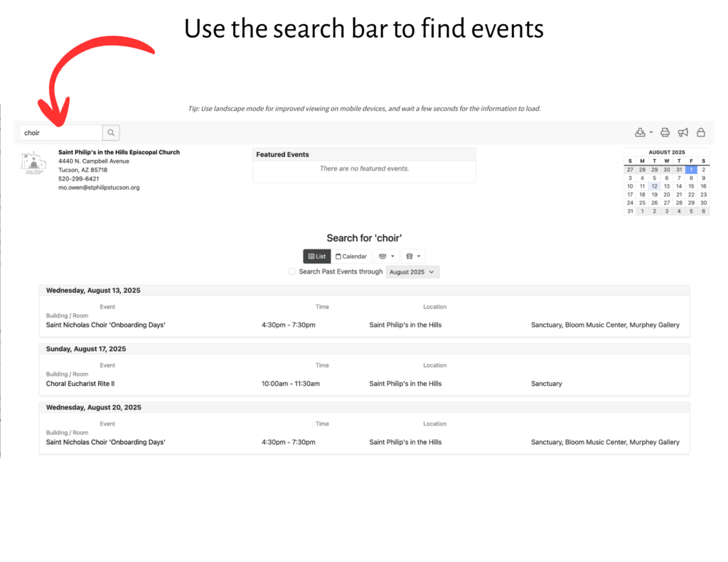Select highlighted August 1 in mini calendar
The height and width of the screenshot is (562, 728).
[x=690, y=170]
